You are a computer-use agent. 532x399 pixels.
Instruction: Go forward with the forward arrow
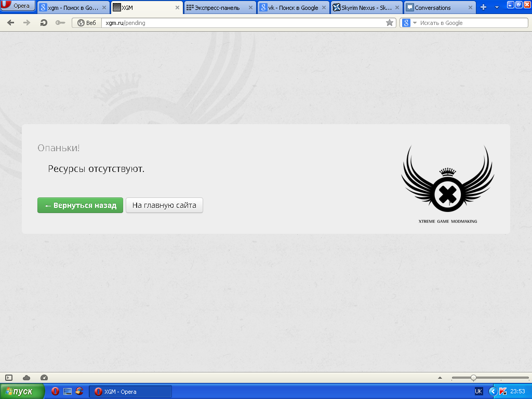(26, 23)
